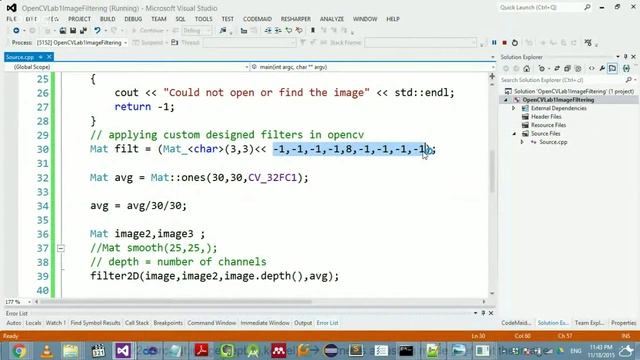Open VLC media player from taskbar

click(46, 351)
